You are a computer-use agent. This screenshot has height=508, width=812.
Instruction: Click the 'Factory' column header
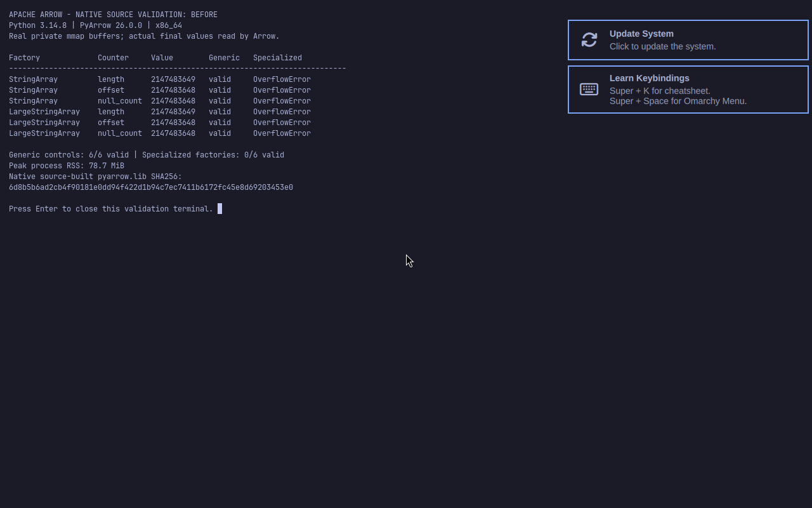pyautogui.click(x=24, y=58)
